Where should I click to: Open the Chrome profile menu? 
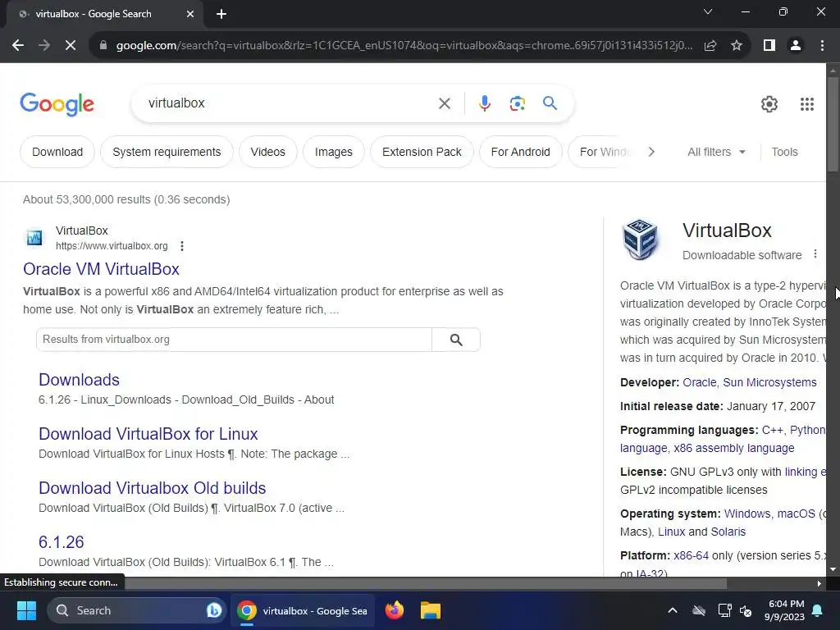click(796, 46)
